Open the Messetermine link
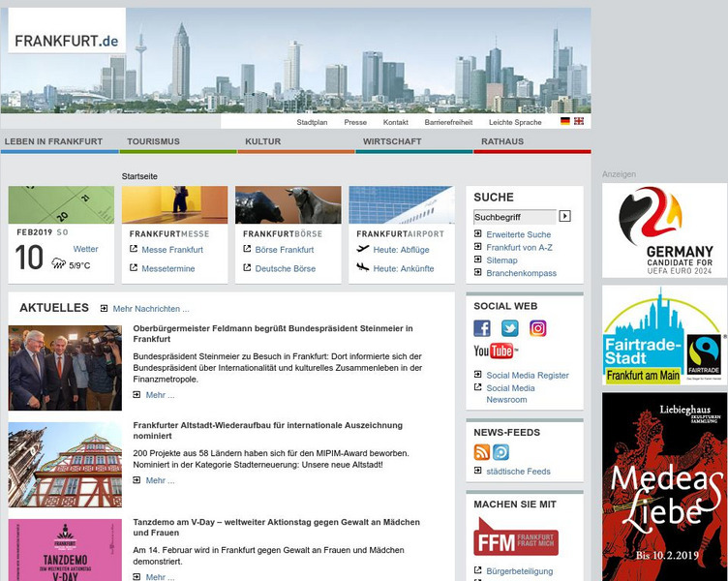Viewport: 728px width, 581px height. pyautogui.click(x=168, y=268)
